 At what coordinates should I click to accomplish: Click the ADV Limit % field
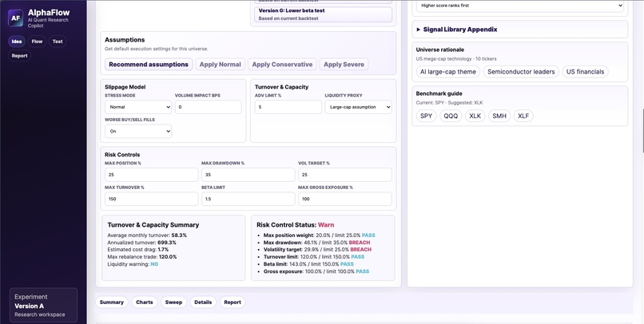pos(288,107)
